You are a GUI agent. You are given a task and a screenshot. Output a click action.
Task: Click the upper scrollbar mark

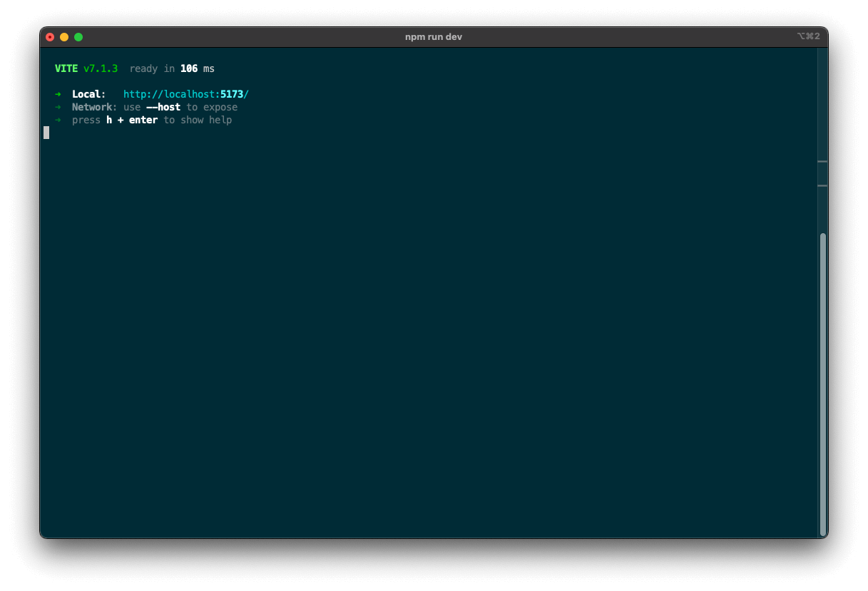[x=822, y=162]
